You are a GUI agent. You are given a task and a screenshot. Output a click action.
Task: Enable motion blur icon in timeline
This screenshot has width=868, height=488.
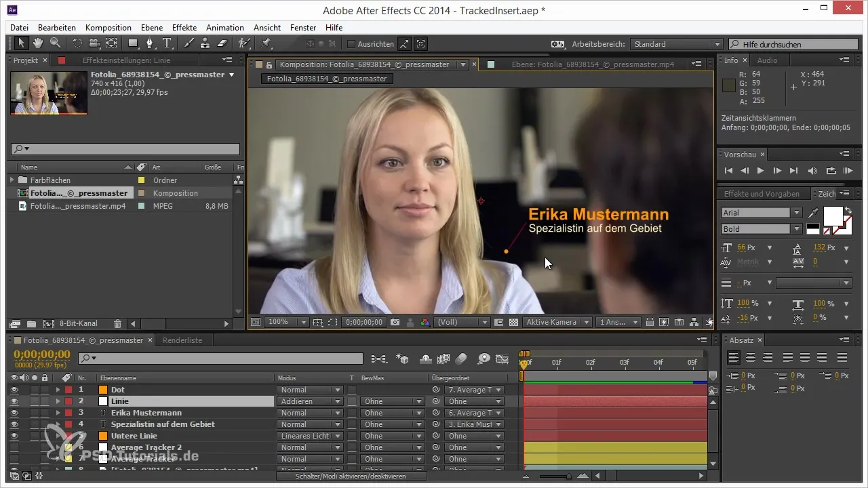click(x=461, y=358)
